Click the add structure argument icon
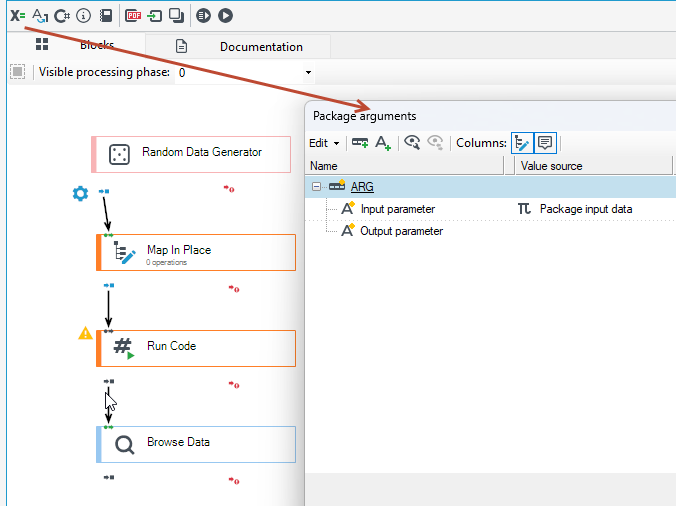 point(360,143)
